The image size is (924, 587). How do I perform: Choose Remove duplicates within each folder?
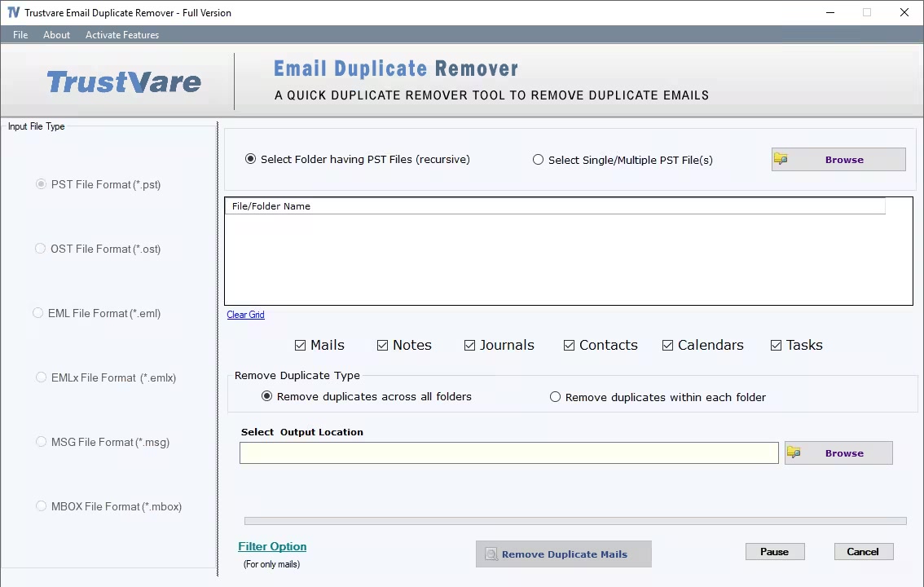click(555, 397)
